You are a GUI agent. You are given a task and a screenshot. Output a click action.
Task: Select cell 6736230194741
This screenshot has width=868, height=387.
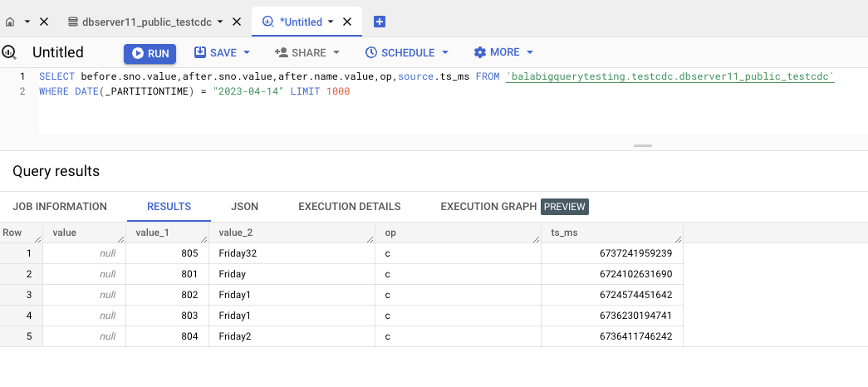pyautogui.click(x=612, y=316)
